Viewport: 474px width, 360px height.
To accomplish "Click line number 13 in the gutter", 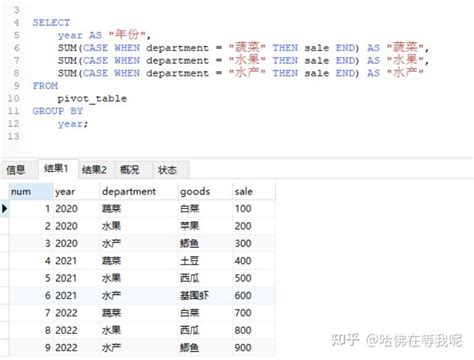I will (x=13, y=136).
